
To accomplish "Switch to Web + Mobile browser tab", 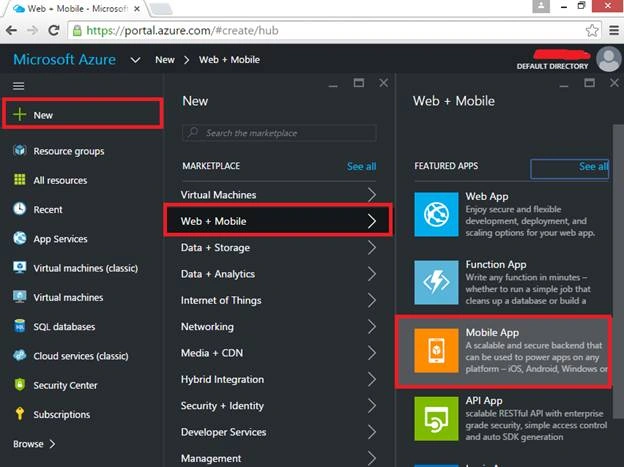I will [x=76, y=8].
